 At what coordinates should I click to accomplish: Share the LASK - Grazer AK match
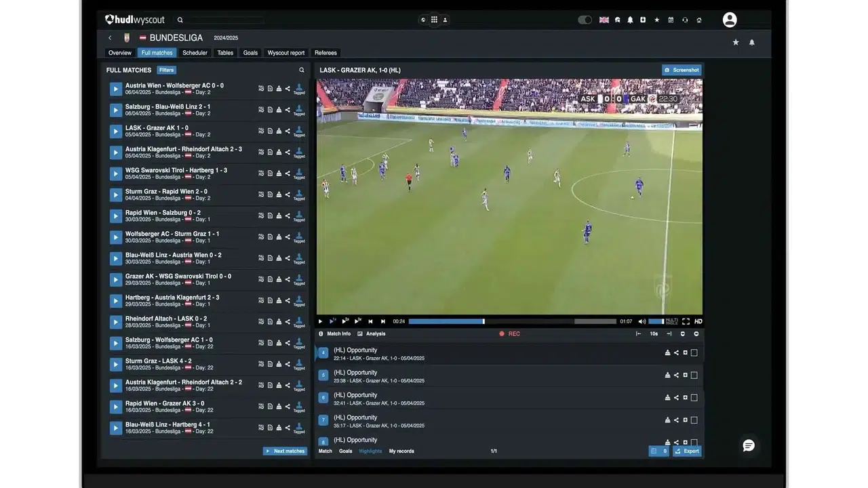[288, 131]
